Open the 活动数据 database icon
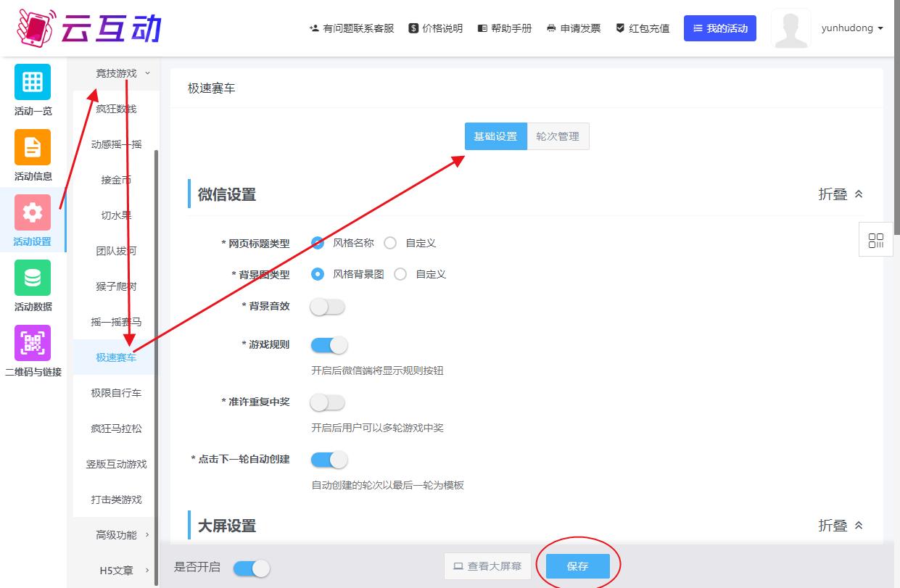 pos(33,278)
